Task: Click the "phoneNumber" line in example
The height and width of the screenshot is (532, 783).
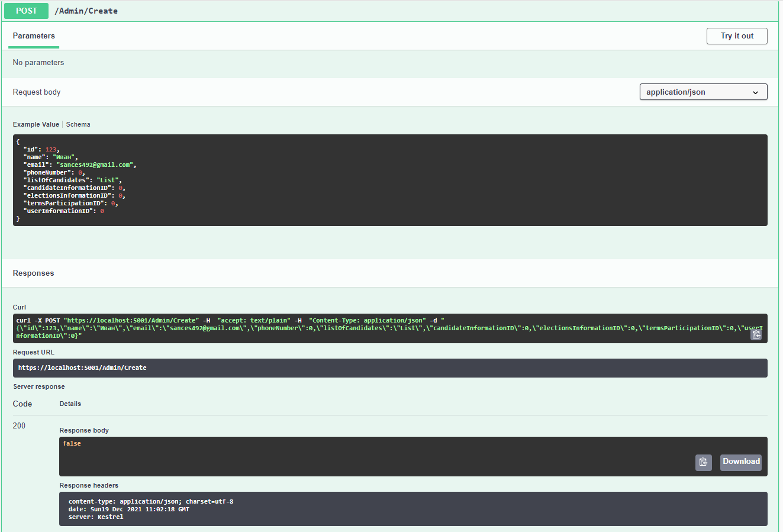Action: [x=54, y=173]
